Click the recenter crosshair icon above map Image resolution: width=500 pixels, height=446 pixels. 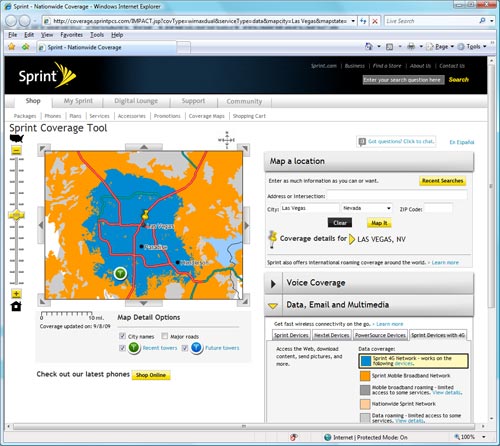coord(227,140)
